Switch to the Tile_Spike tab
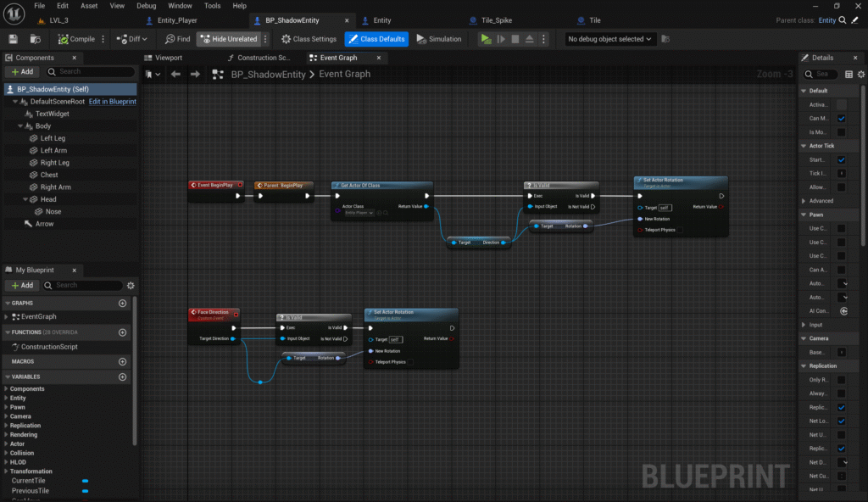 pyautogui.click(x=497, y=20)
